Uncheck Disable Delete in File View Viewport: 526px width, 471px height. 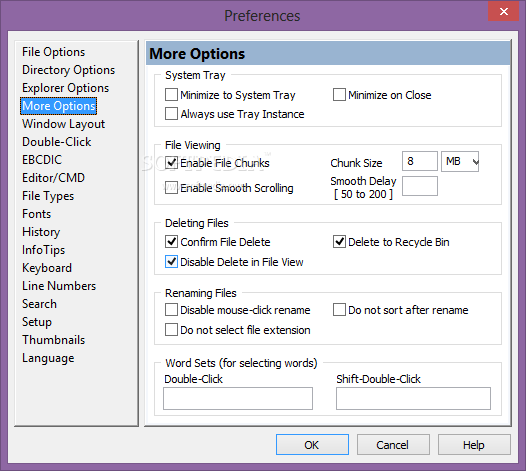click(171, 262)
